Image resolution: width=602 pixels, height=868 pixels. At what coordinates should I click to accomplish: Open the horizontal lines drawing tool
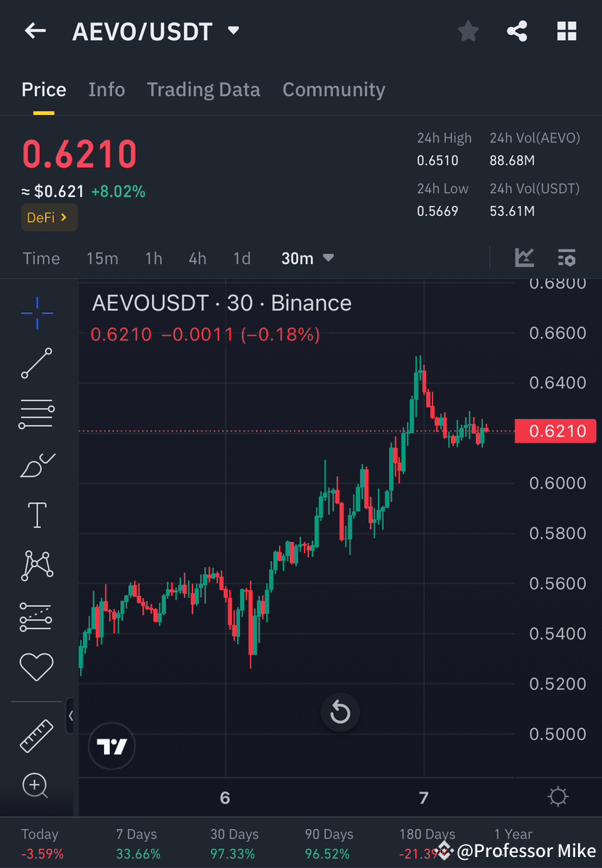coord(36,414)
